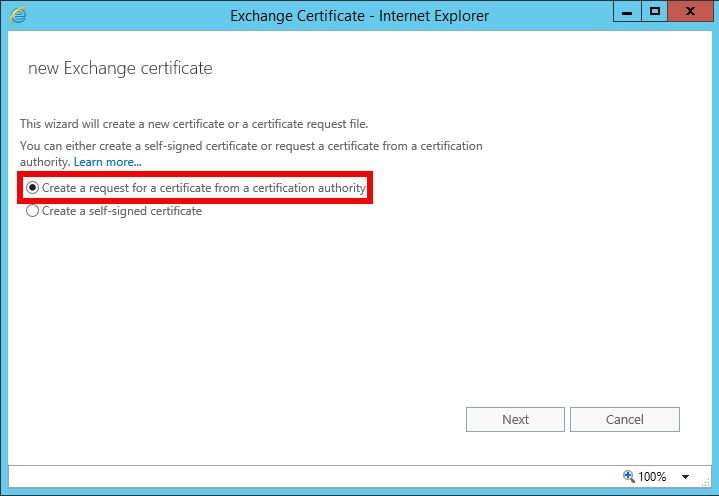
Task: Maximize the Exchange Certificate window
Action: pos(655,12)
